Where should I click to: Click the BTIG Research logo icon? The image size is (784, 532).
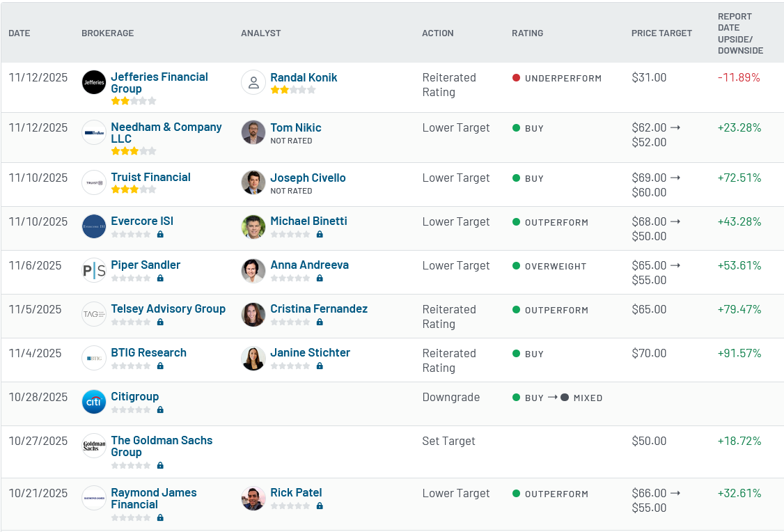click(x=94, y=358)
